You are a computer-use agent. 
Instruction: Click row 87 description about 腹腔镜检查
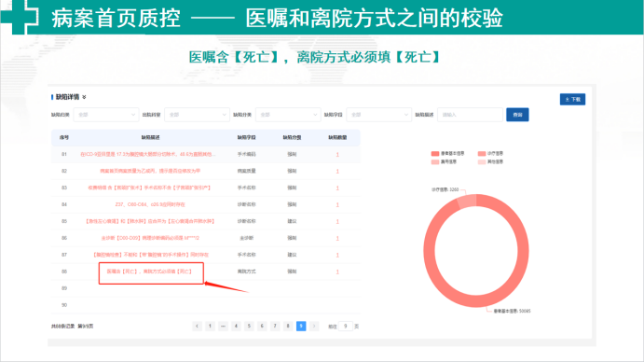click(x=150, y=255)
